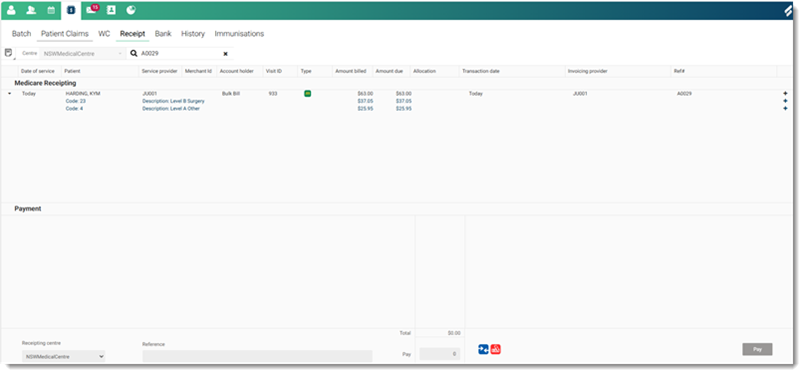Click the red payment icon near Pay button
The height and width of the screenshot is (370, 800).
496,349
